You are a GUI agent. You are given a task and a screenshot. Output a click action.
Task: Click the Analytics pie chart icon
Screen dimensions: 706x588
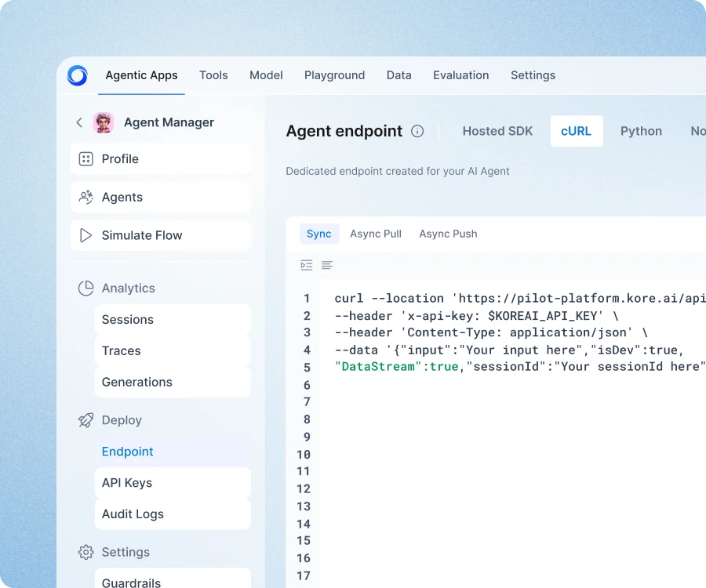point(86,289)
